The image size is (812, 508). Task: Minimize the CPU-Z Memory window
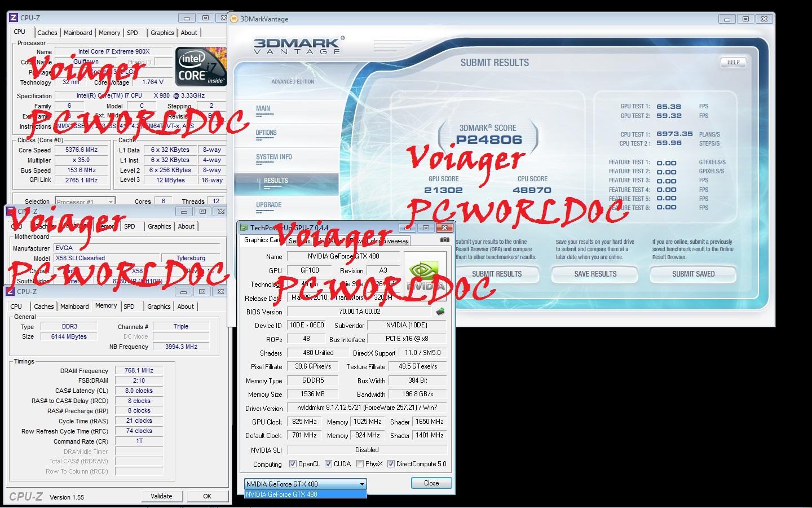(183, 292)
